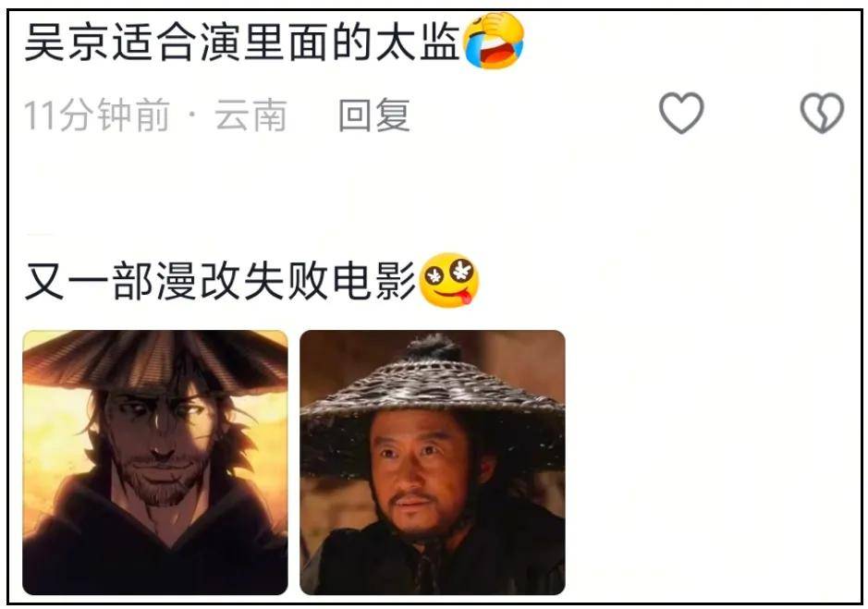The image size is (868, 609).
Task: Click the word 电影 in the second comment
Action: pos(373,281)
